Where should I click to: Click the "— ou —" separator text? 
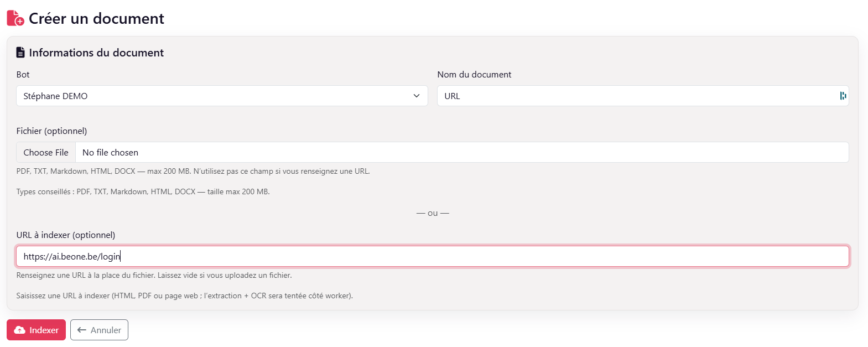click(433, 213)
